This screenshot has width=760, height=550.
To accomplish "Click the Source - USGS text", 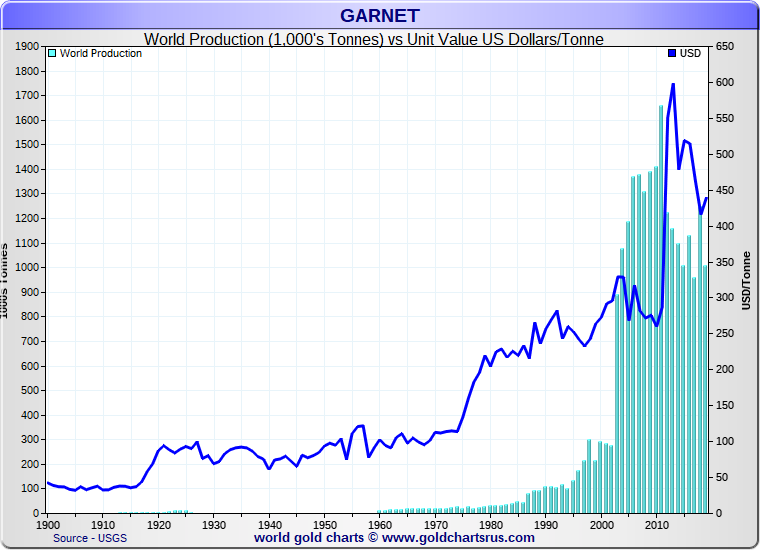I will [x=92, y=538].
